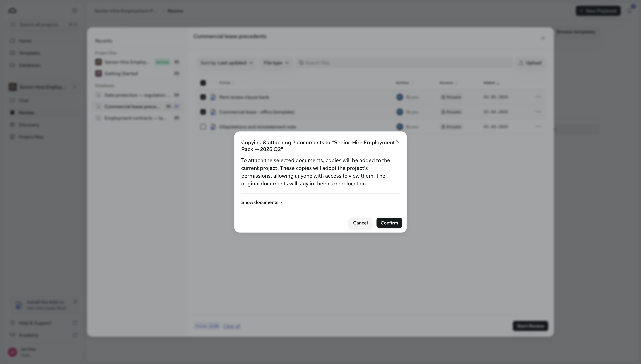Select Getting Started in Recents list
This screenshot has width=641, height=364.
tap(137, 73)
